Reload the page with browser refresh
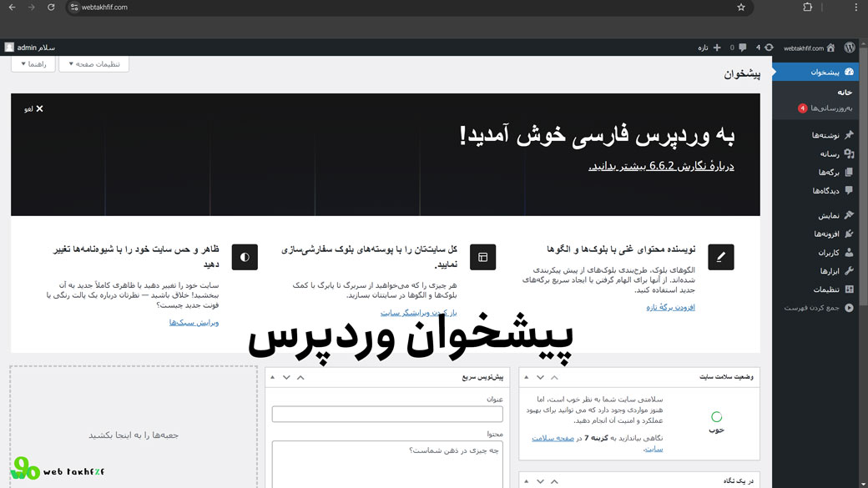The width and height of the screenshot is (868, 488). [x=51, y=8]
